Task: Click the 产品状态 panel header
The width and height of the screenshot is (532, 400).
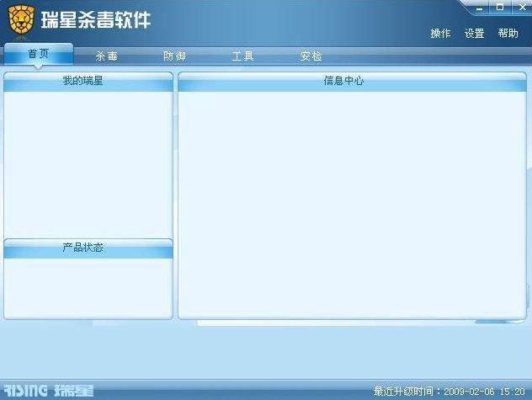Action: click(x=88, y=248)
